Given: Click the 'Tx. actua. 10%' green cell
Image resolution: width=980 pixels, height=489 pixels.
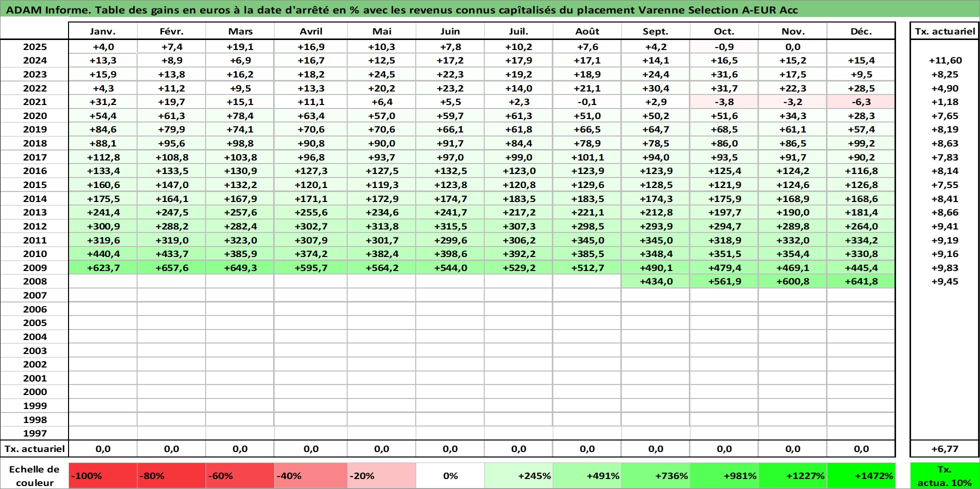Looking at the screenshot, I should point(944,475).
